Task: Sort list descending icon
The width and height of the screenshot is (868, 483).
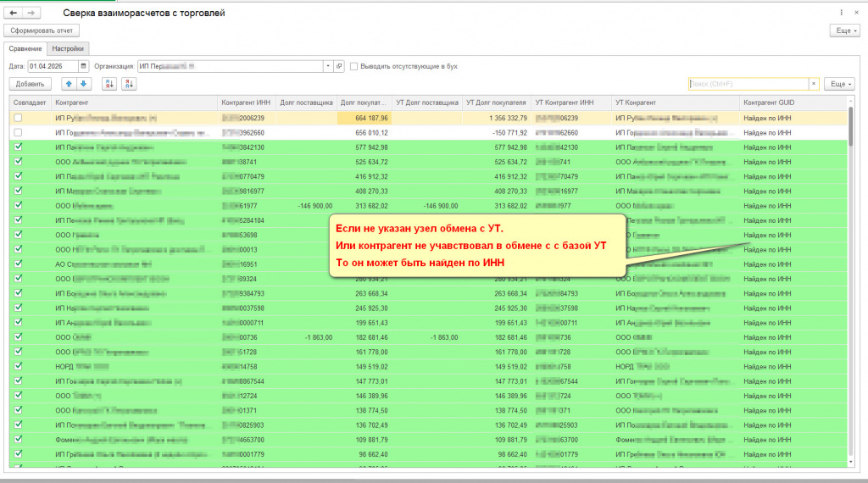Action: [x=129, y=84]
